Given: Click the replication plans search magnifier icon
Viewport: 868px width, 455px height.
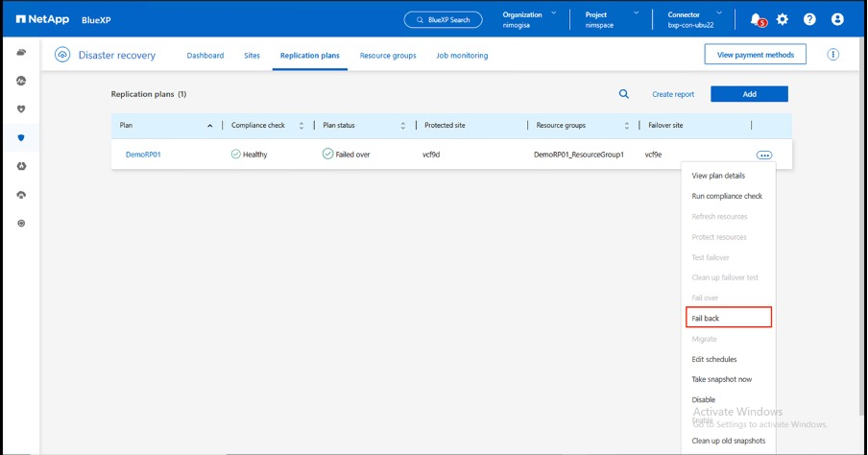Looking at the screenshot, I should coord(624,94).
